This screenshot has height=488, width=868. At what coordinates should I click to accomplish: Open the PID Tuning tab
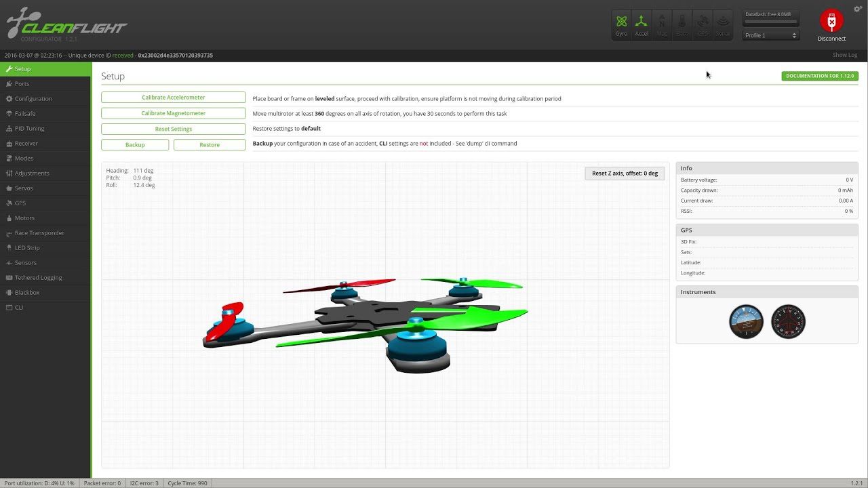(x=29, y=128)
